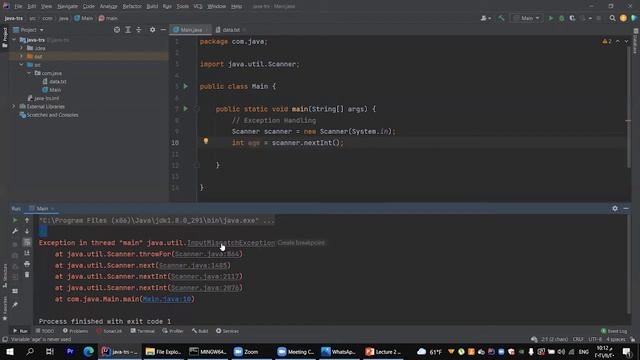Collapse the com.java package
The height and width of the screenshot is (360, 640).
[x=29, y=73]
